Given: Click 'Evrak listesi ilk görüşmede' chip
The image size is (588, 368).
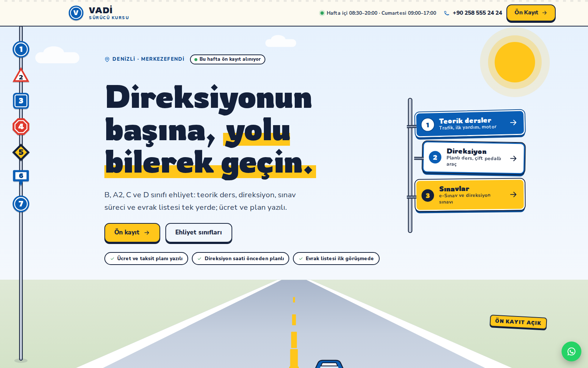Looking at the screenshot, I should pos(336,258).
